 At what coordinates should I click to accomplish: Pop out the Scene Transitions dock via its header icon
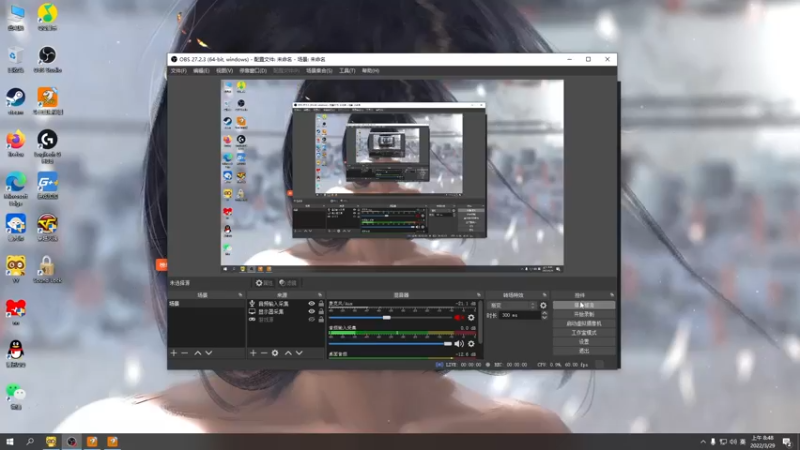(x=544, y=295)
